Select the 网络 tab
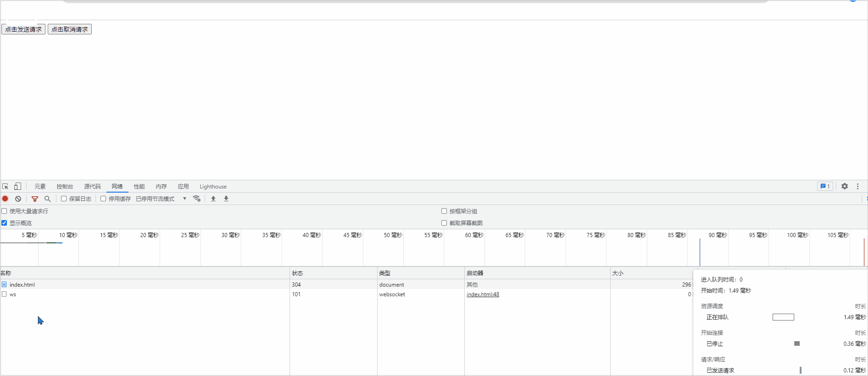 [x=117, y=186]
